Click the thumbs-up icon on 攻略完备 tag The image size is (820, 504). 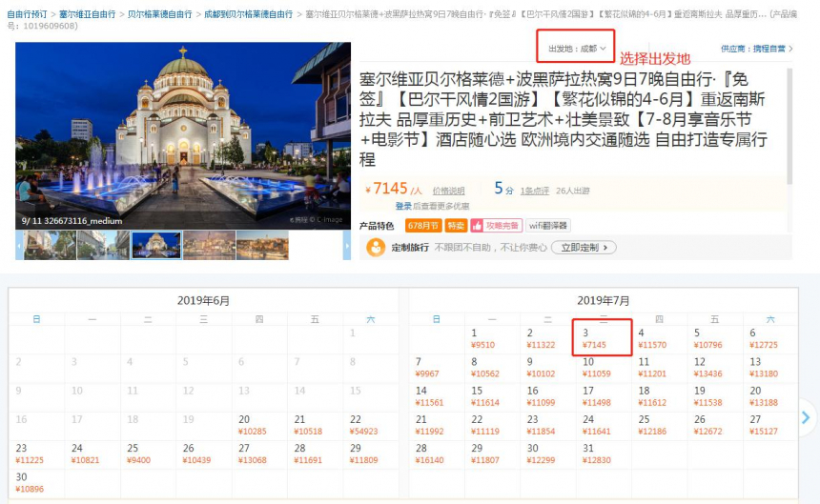pos(477,226)
